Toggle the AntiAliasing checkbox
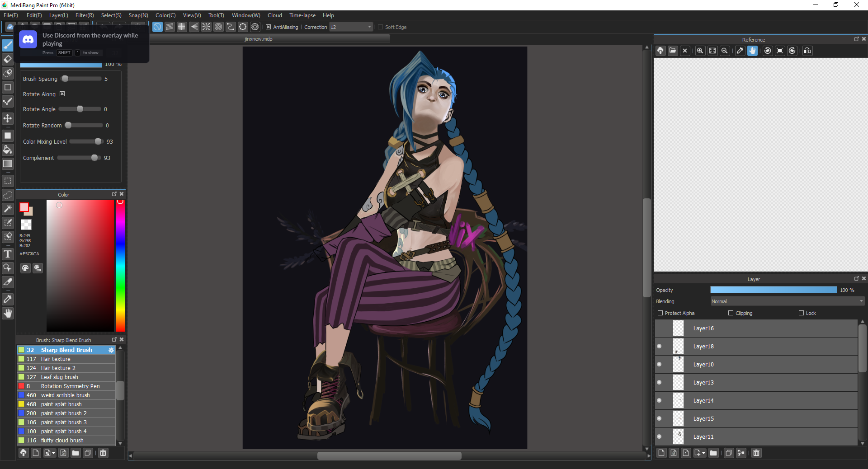This screenshot has width=868, height=469. (268, 27)
